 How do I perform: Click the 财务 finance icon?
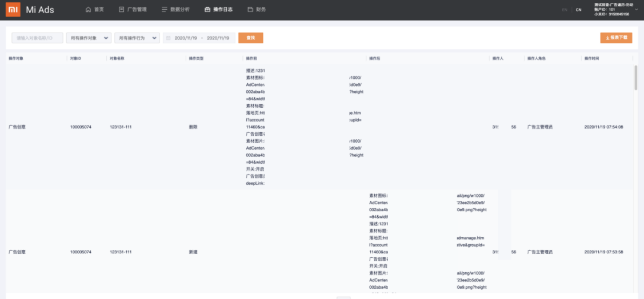point(250,10)
